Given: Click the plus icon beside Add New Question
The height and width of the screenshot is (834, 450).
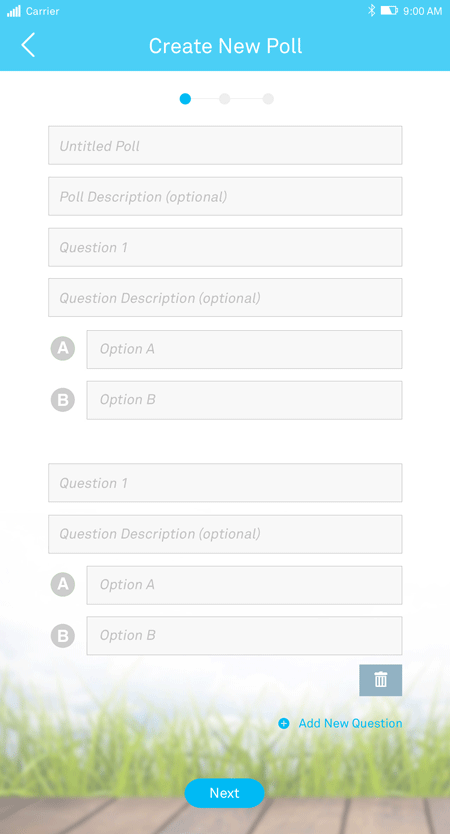Looking at the screenshot, I should [284, 723].
